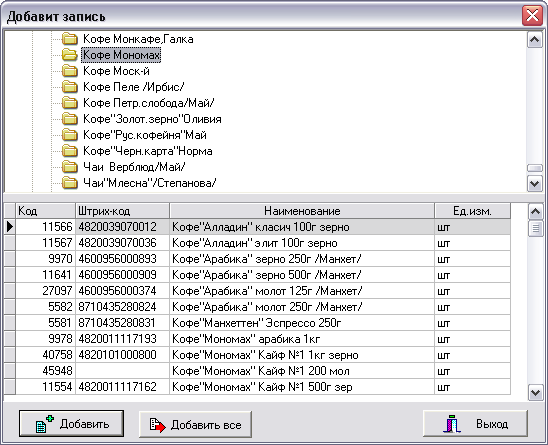Select row Кофе"Манхеттен" Эспрессо 250г
Screen dimensions: 548x445
(x=258, y=323)
